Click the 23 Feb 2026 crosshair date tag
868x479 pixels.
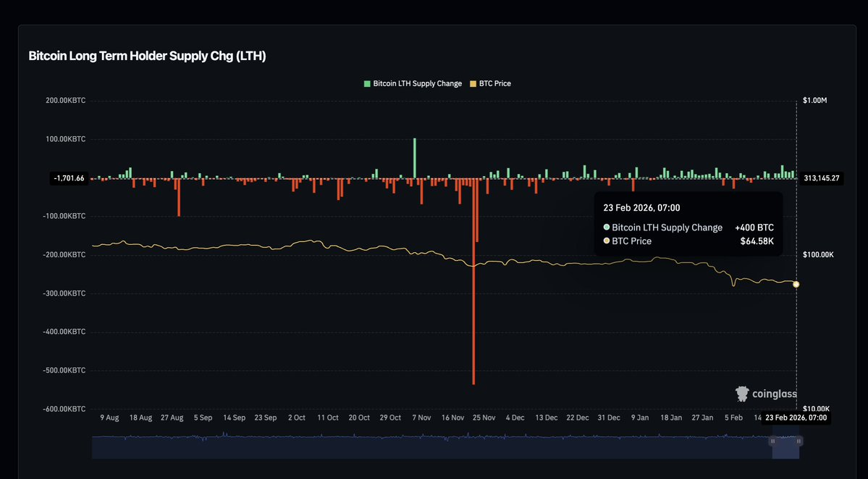tap(795, 417)
